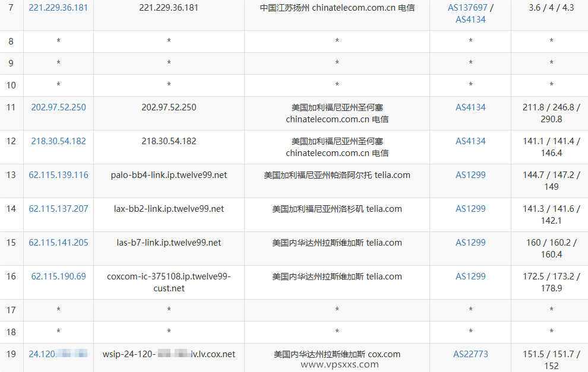Select latency 141.3 / 141.6 / 142.1
Screen dimensions: 588x372
(x=551, y=214)
